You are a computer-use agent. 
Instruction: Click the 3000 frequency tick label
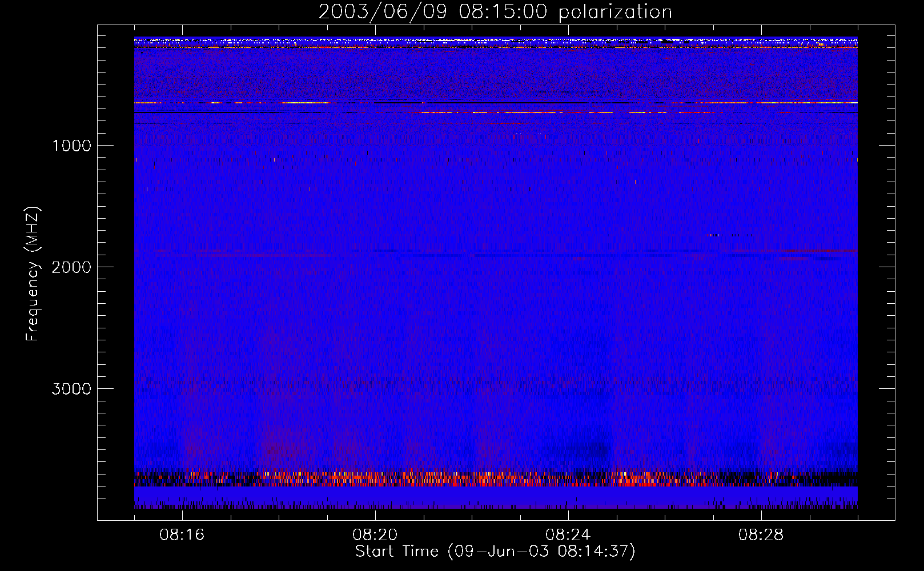point(71,389)
